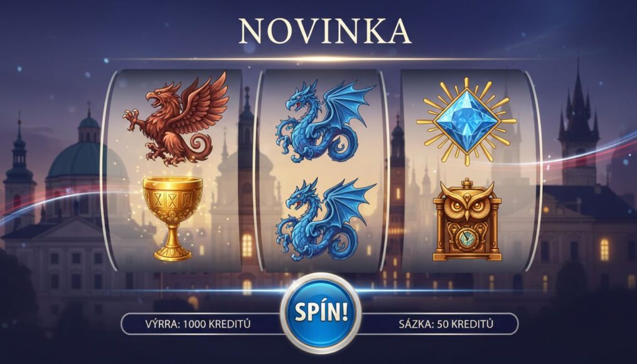Viewport: 637px width, 364px height.
Task: Select the red griffin symbol
Action: point(176,119)
